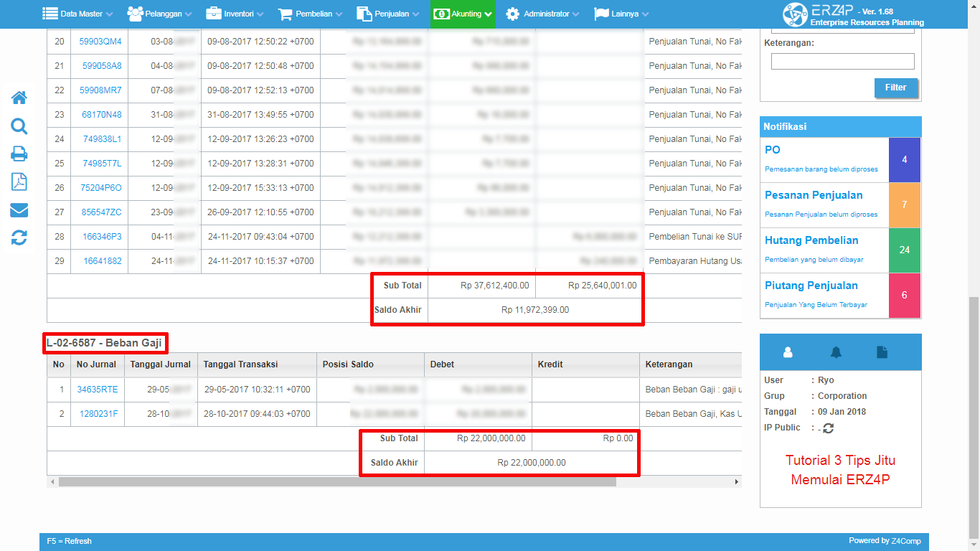980x551 pixels.
Task: Refresh the IP Public value
Action: (828, 428)
